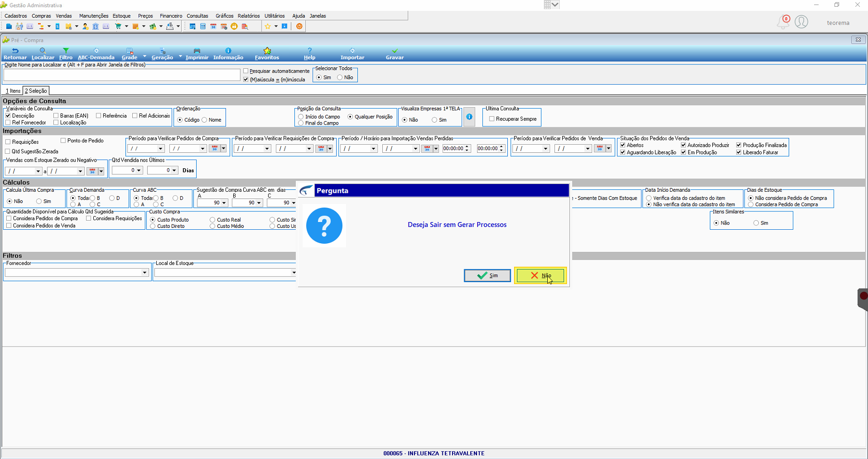This screenshot has height=459, width=868.
Task: Click the notification bell icon
Action: click(782, 22)
